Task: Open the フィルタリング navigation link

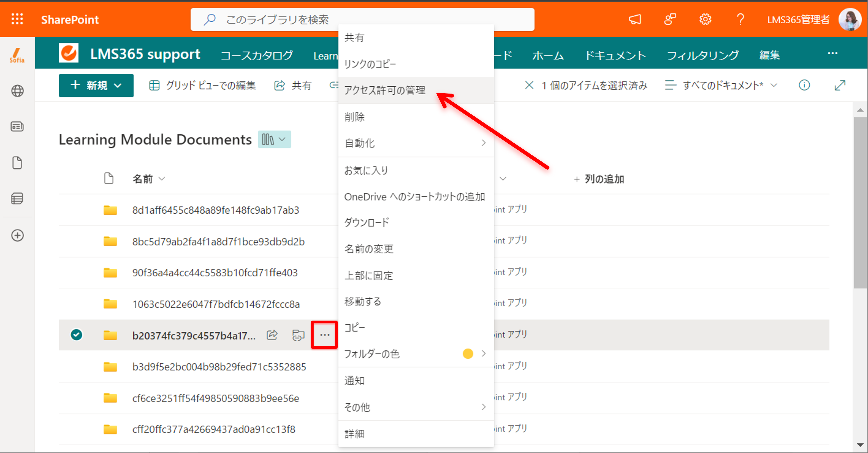Action: [x=703, y=55]
